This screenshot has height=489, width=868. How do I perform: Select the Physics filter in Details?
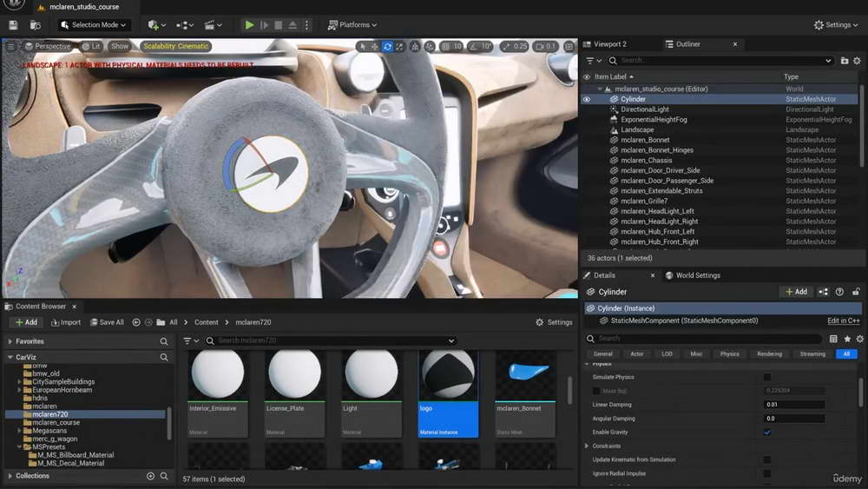pyautogui.click(x=730, y=354)
